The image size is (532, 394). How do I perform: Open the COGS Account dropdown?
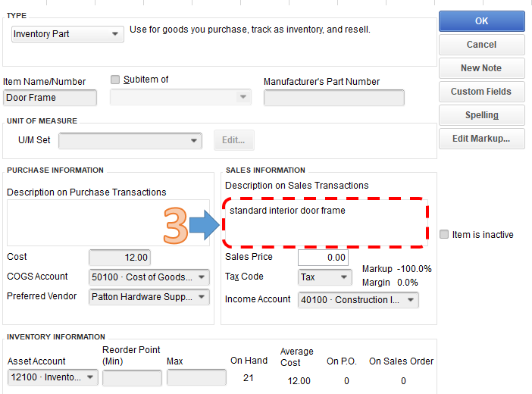tap(149, 277)
